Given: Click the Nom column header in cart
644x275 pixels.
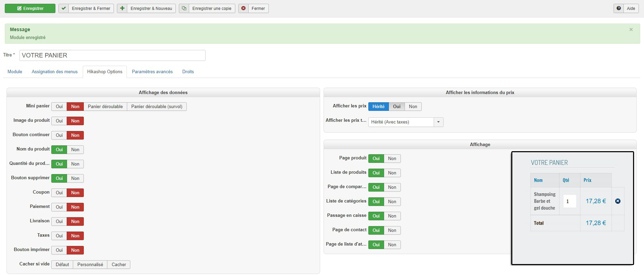Looking at the screenshot, I should (538, 180).
